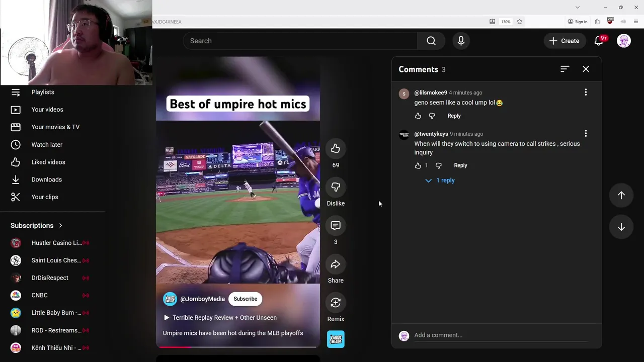The height and width of the screenshot is (362, 644).
Task: Click the YouTube Search box
Action: pos(300,41)
